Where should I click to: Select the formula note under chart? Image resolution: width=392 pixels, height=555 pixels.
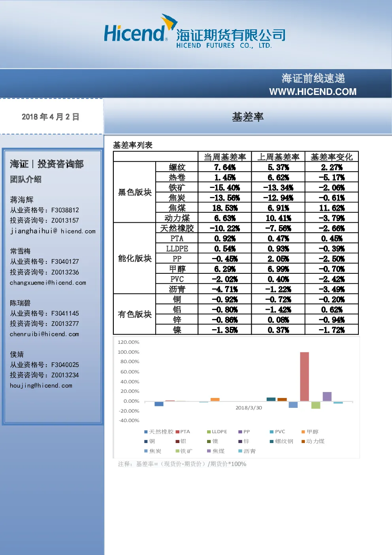182,464
